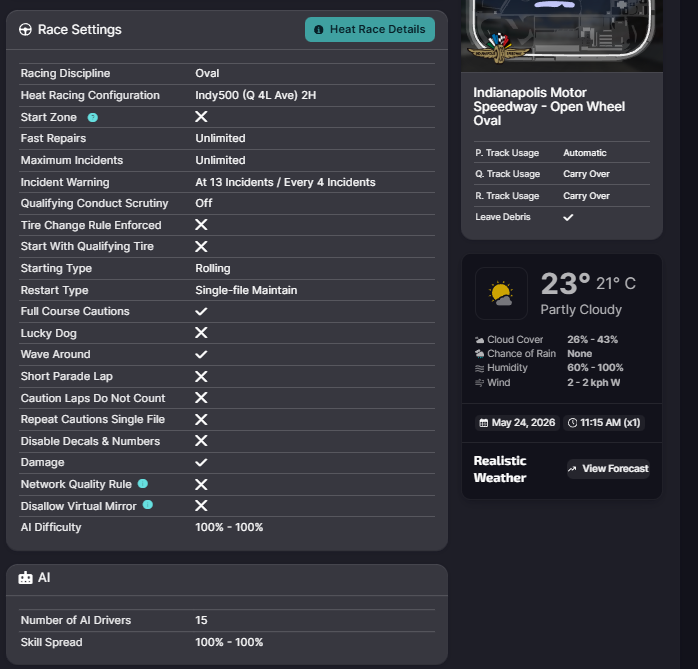This screenshot has width=698, height=669.
Task: Click the Start Zone help icon
Action: 93,118
